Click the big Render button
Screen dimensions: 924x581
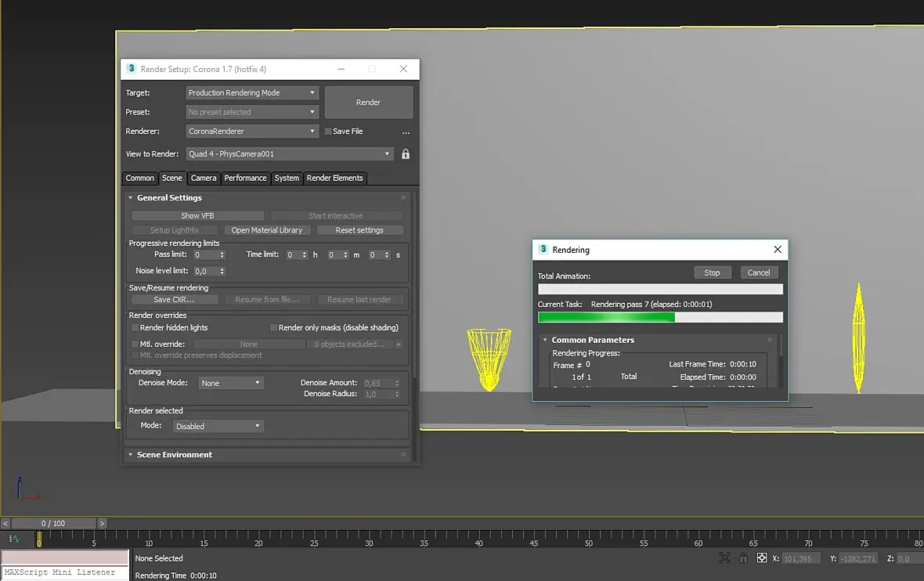(368, 103)
